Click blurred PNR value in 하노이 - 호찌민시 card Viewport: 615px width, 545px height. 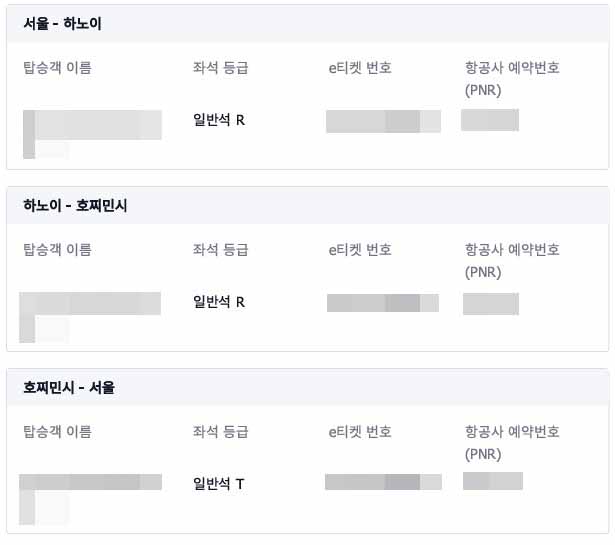click(x=491, y=304)
